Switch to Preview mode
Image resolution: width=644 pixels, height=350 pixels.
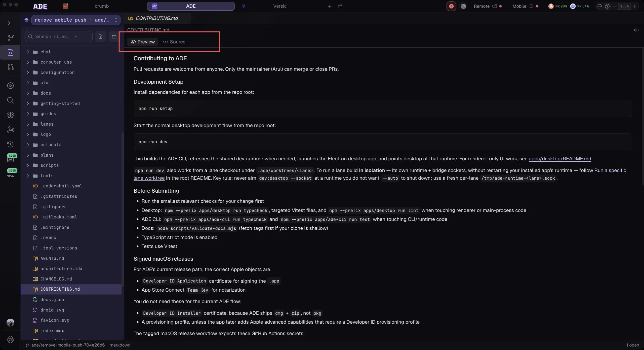(143, 42)
